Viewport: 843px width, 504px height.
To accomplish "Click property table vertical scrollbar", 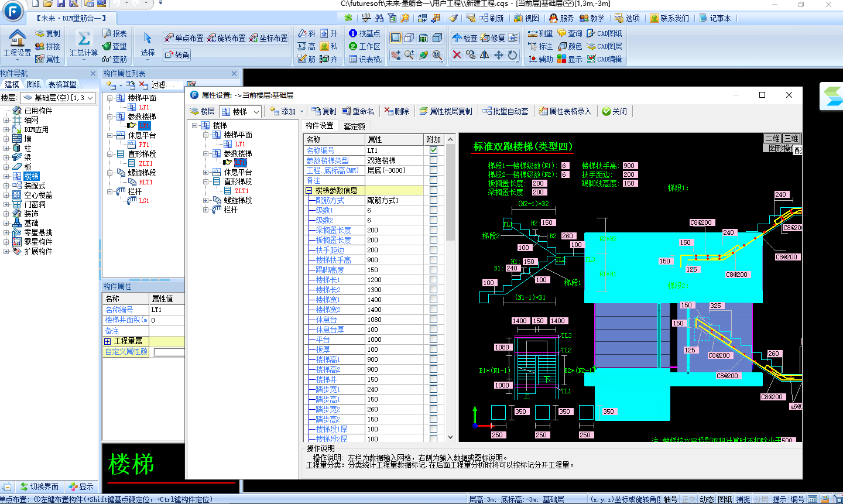I will [x=450, y=288].
